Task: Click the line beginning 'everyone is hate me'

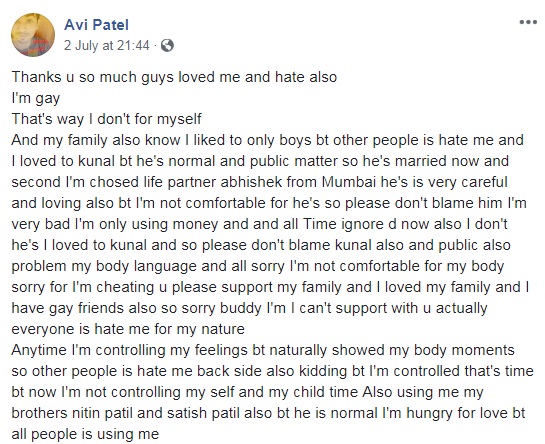Action: [x=128, y=329]
